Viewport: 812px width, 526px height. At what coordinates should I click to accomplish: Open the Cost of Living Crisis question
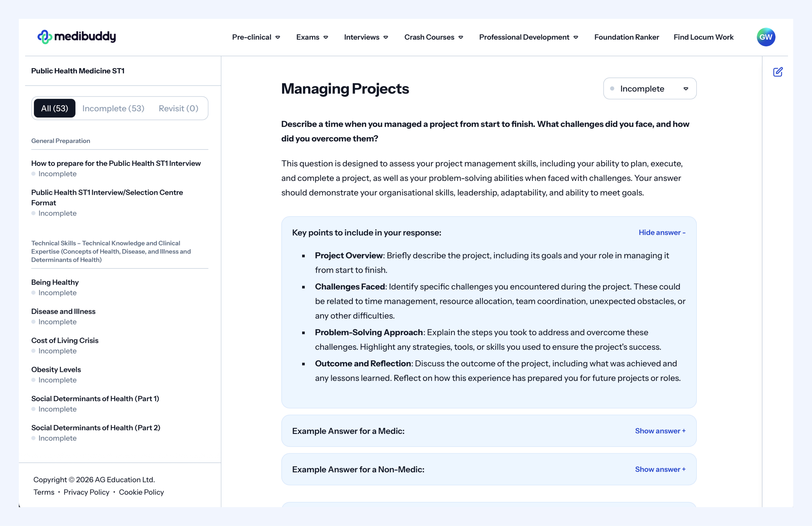pyautogui.click(x=65, y=340)
